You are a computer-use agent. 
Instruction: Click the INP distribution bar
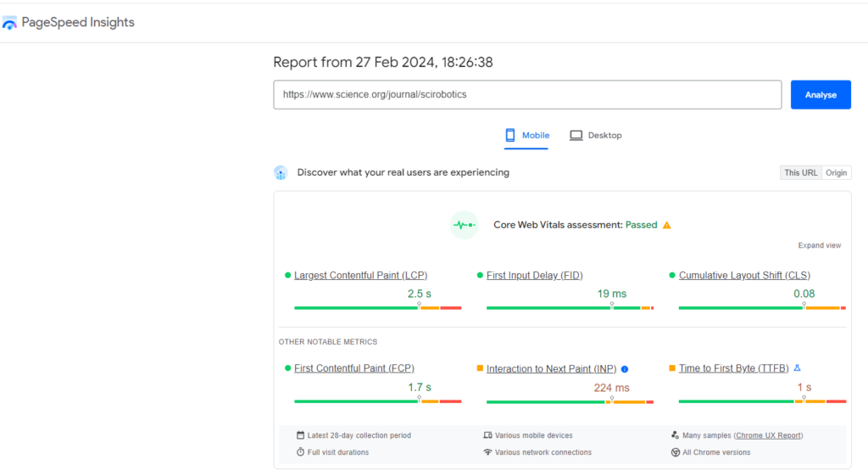[x=570, y=401]
